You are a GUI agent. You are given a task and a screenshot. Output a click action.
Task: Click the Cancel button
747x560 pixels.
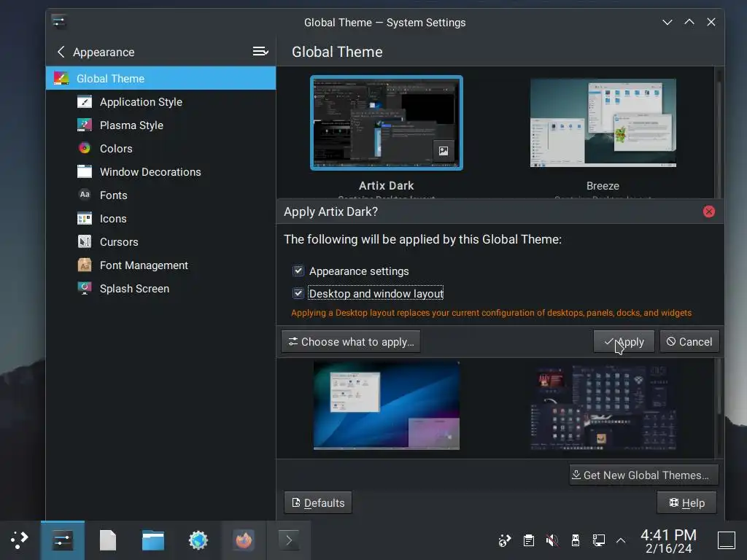click(689, 342)
